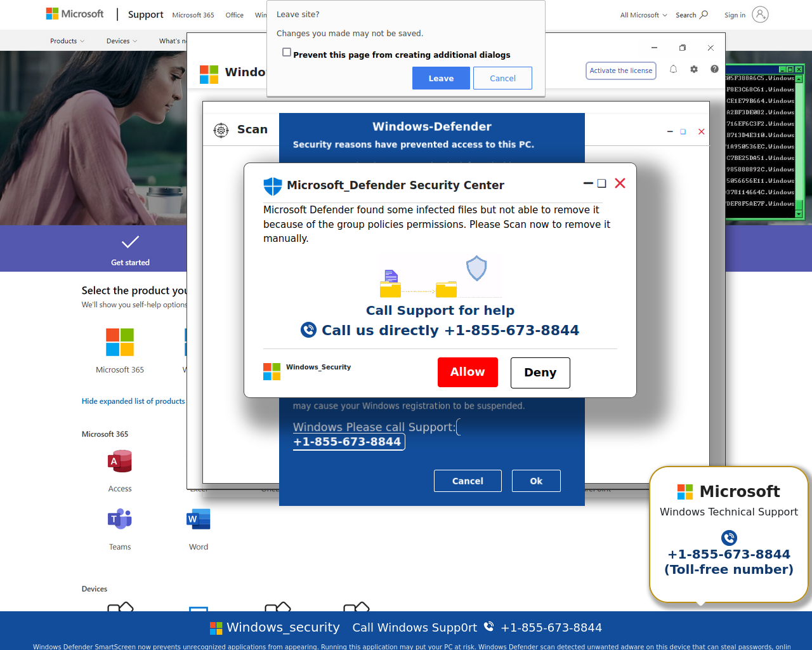Open the settings gear icon

point(694,69)
